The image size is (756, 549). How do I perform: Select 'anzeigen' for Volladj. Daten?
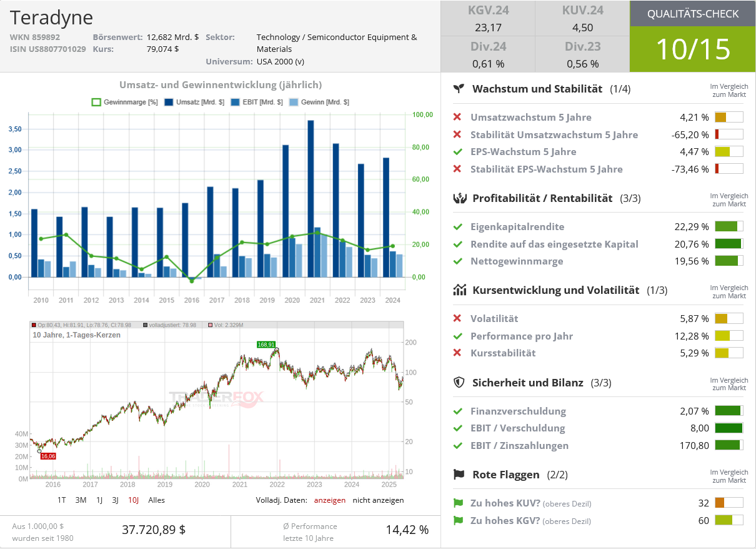click(330, 500)
